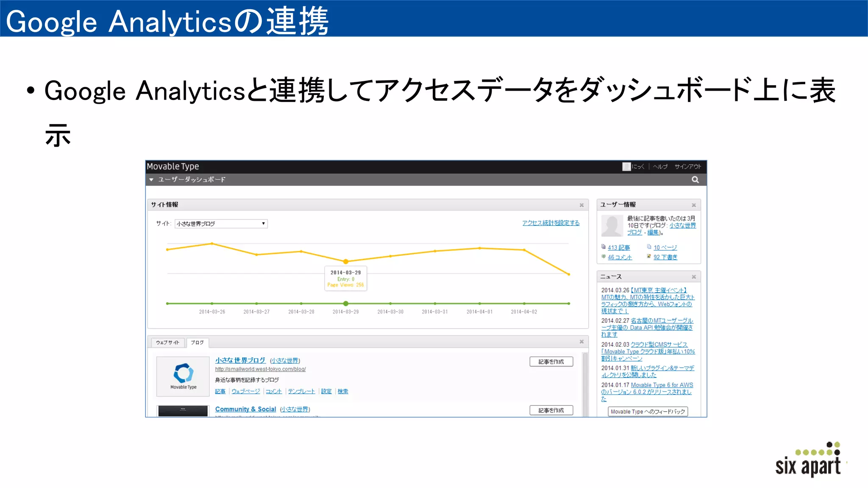Image resolution: width=868 pixels, height=488 pixels.
Task: Open the smallworld.west-tokyo.com/blog URL
Action: point(260,369)
